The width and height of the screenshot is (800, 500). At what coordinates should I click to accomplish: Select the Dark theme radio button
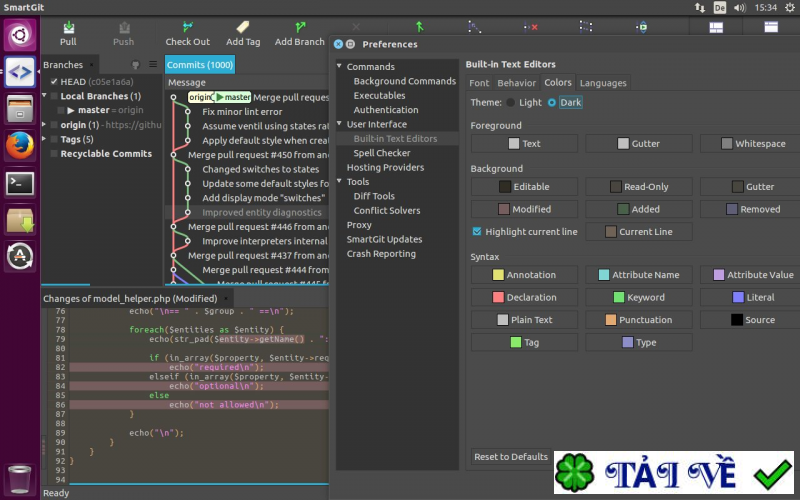(x=552, y=102)
